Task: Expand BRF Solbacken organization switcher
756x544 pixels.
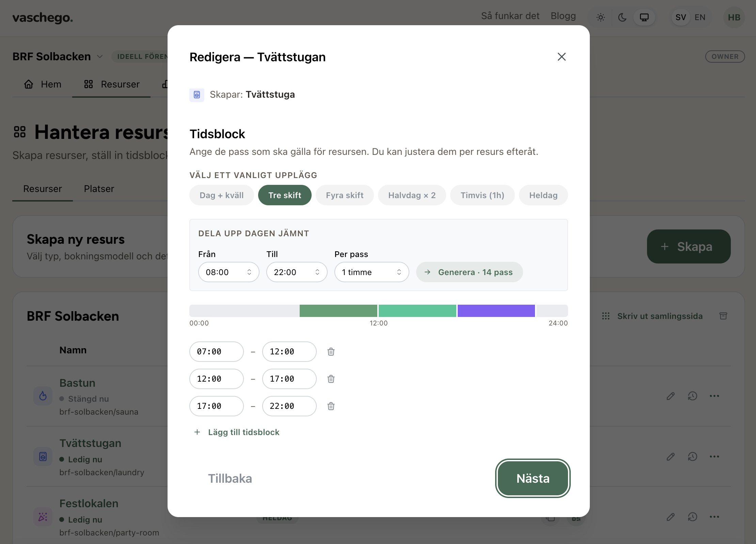Action: tap(58, 57)
